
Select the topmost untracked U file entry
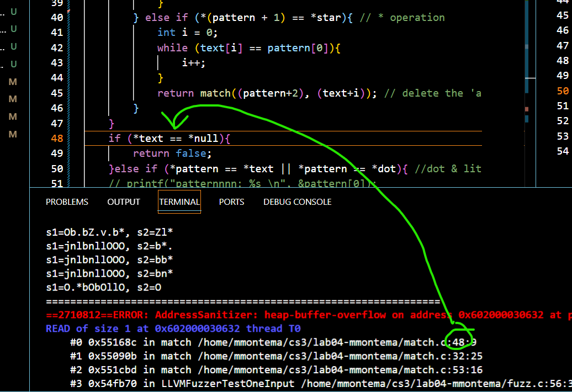[x=14, y=11]
